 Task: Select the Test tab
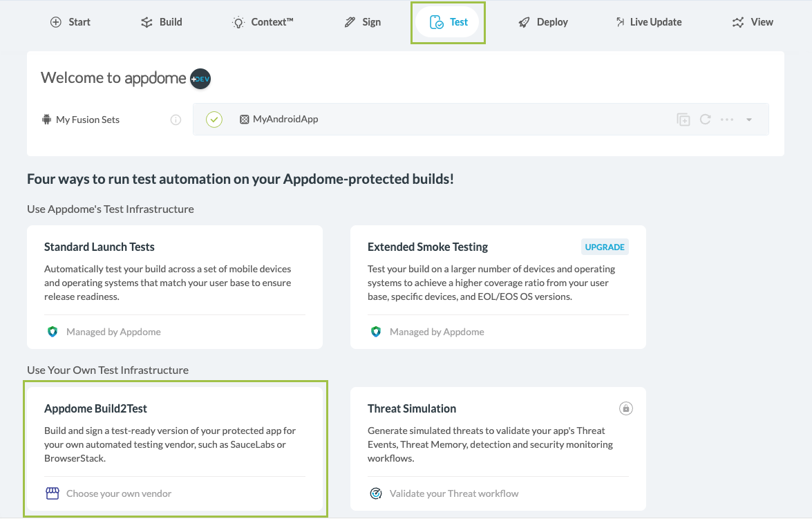pyautogui.click(x=448, y=22)
